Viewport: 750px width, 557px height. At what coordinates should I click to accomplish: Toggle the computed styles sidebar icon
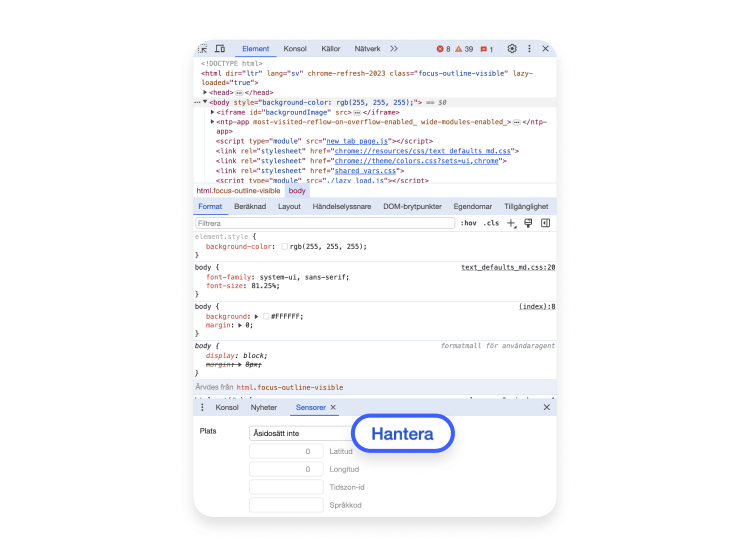coord(545,223)
